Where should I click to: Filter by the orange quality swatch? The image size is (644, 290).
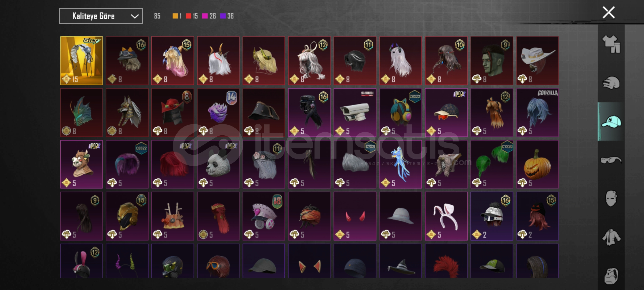pyautogui.click(x=175, y=16)
